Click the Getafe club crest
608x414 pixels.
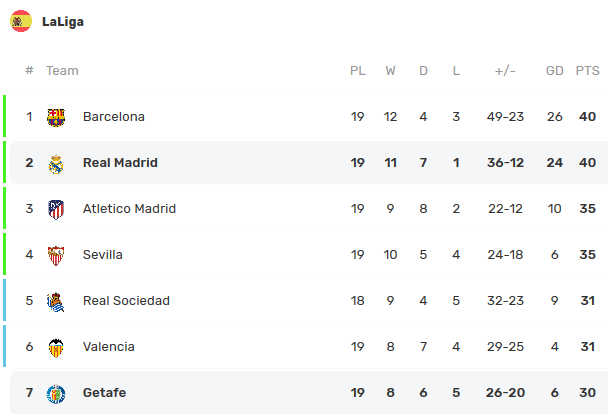(56, 393)
